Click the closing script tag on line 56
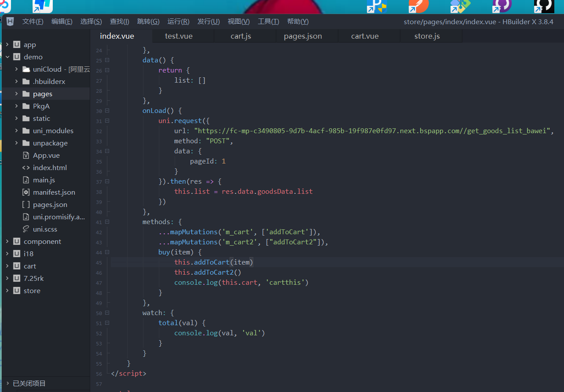 [128, 374]
